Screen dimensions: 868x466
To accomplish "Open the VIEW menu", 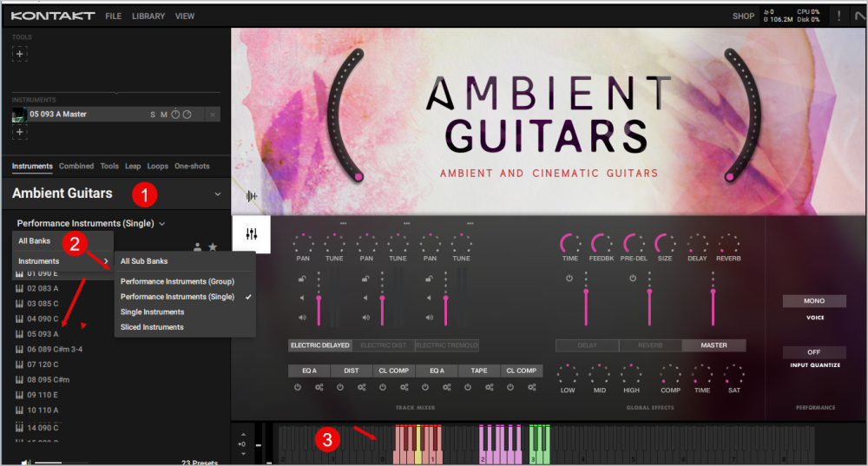I will tap(185, 16).
